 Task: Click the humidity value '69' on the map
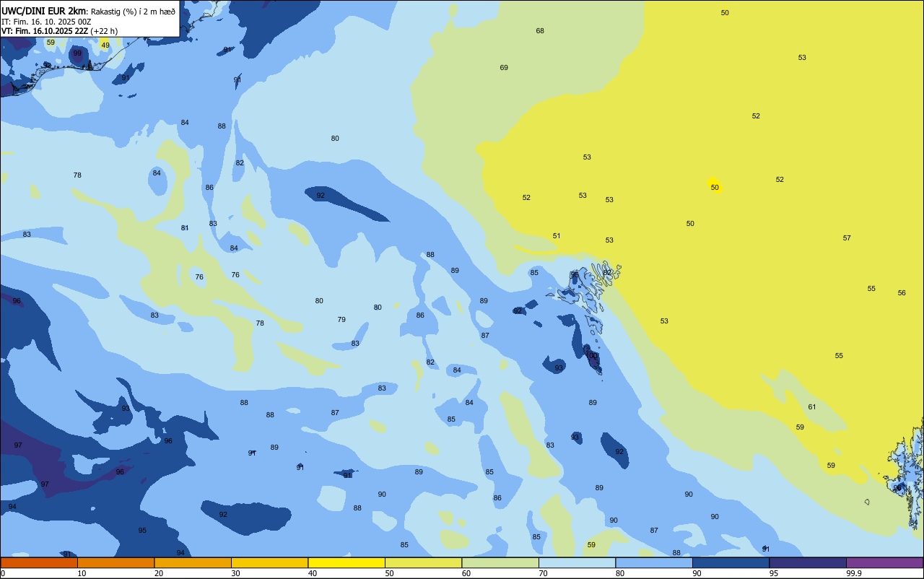504,68
